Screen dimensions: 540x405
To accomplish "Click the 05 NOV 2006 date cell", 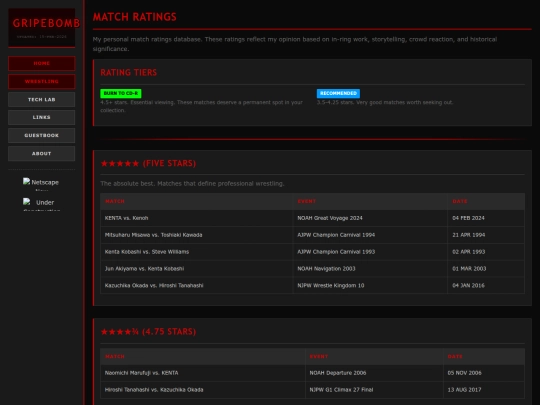I will coord(484,373).
